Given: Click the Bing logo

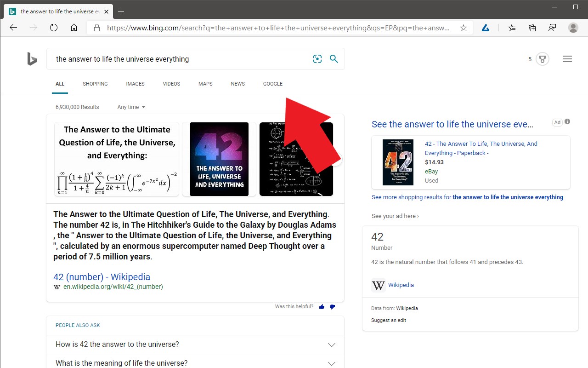Looking at the screenshot, I should tap(32, 59).
